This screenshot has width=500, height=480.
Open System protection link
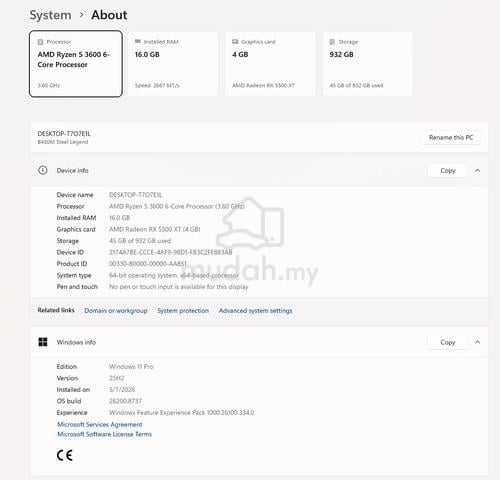tap(183, 311)
